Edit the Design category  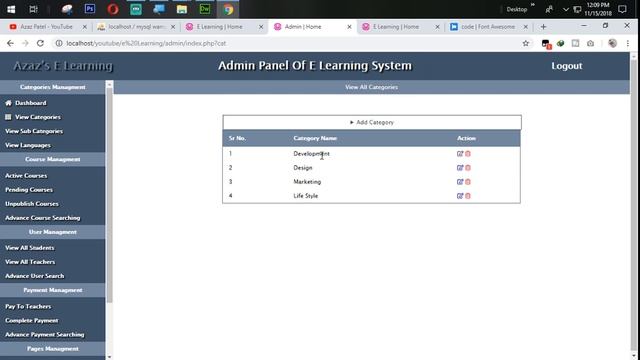pos(460,168)
